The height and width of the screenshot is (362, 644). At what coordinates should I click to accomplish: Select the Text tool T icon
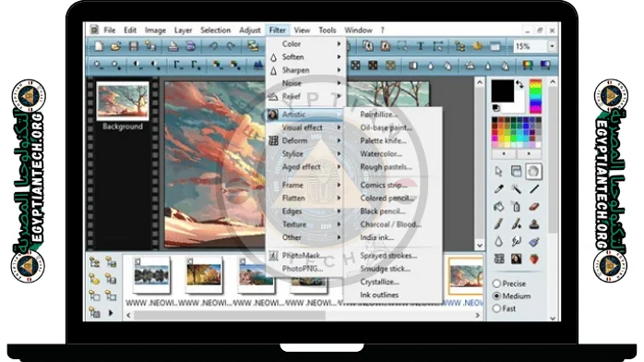[420, 46]
